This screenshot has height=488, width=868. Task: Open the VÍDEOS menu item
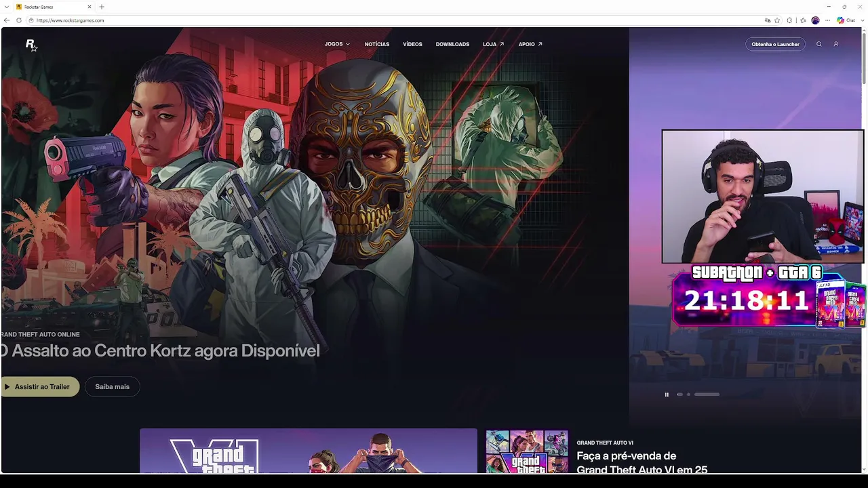(x=412, y=44)
